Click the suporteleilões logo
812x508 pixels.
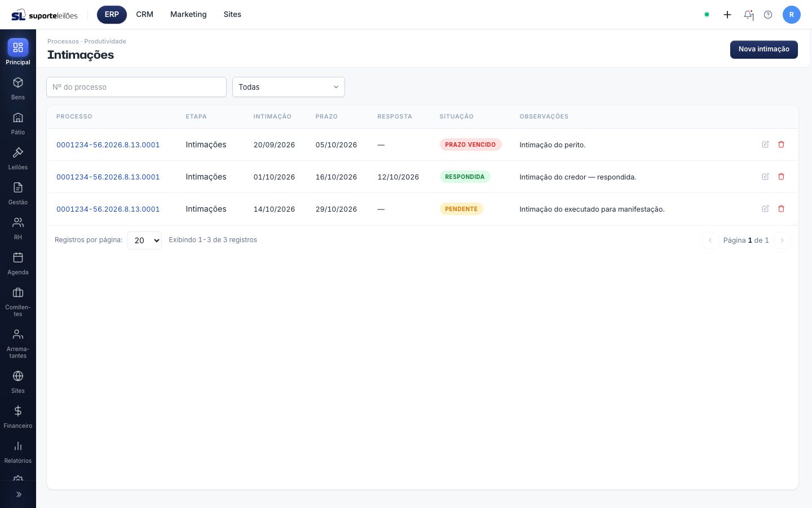(45, 15)
